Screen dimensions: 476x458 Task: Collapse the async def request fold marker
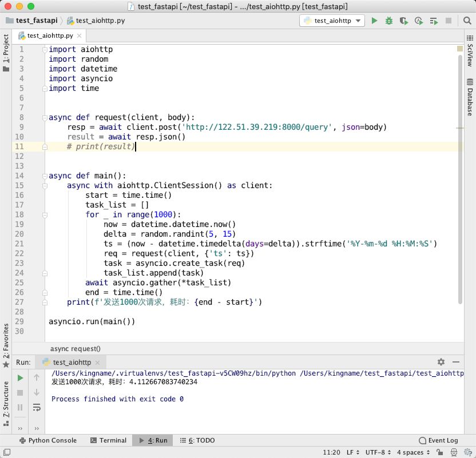pyautogui.click(x=45, y=118)
